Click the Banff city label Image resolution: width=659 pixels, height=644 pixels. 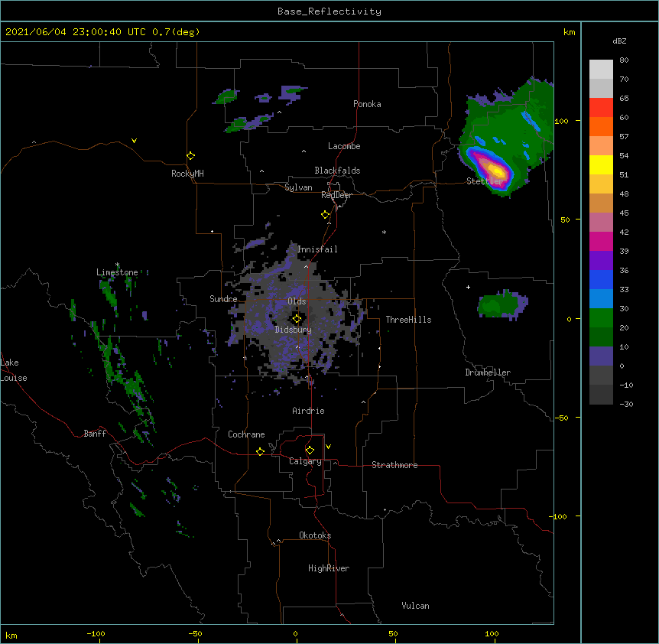point(95,434)
